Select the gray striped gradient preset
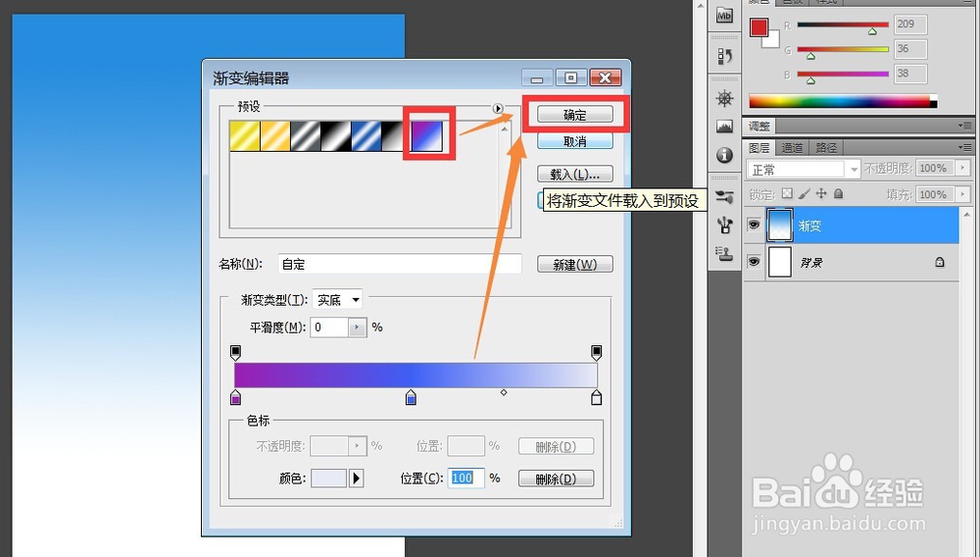This screenshot has height=557, width=980. pos(306,135)
